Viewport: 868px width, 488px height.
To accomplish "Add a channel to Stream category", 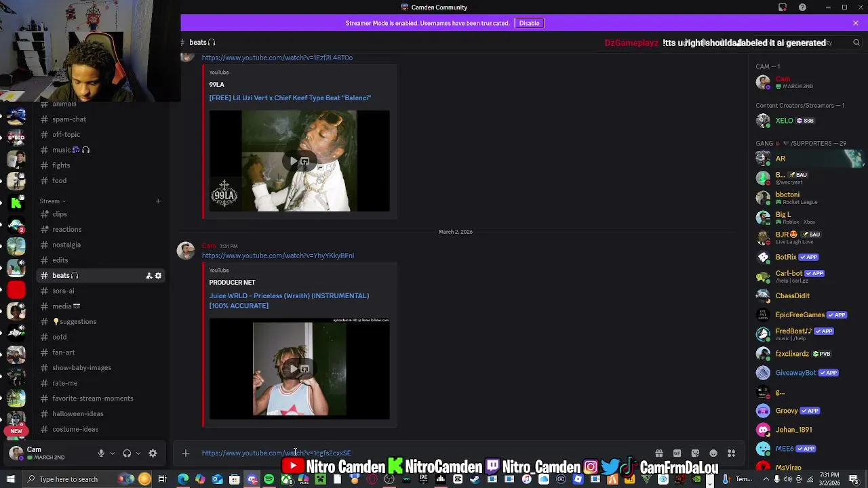I will coord(158,201).
